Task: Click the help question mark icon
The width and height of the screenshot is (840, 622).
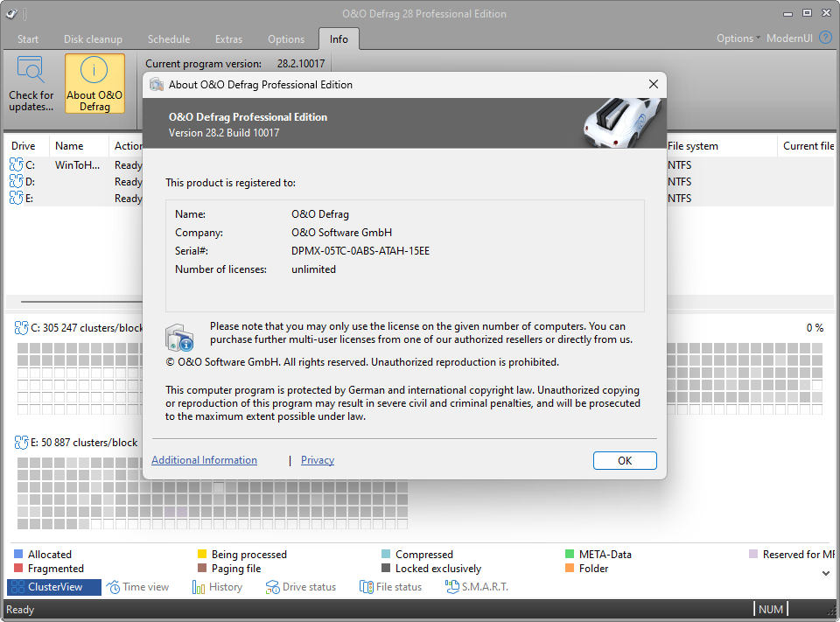Action: 825,38
